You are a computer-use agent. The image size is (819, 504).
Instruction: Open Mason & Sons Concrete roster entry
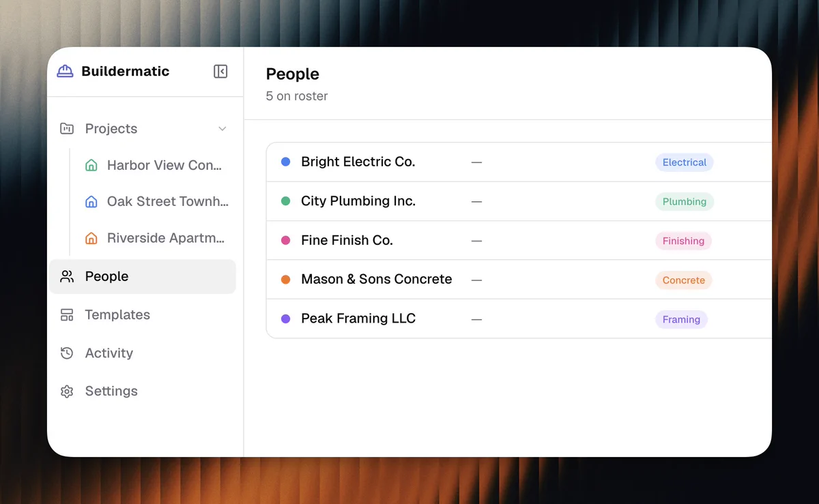pos(519,279)
